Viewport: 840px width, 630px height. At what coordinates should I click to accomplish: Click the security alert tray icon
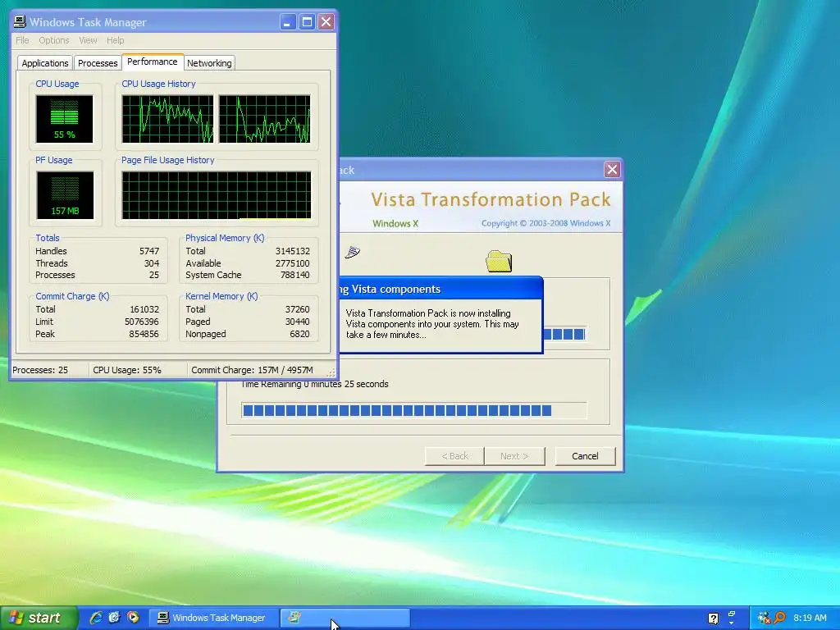click(x=764, y=619)
